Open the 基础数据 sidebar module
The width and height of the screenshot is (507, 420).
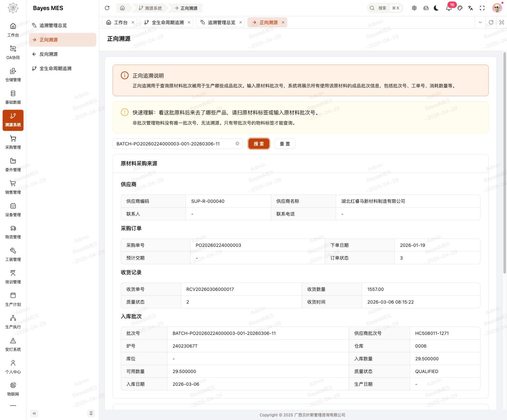coord(13,97)
